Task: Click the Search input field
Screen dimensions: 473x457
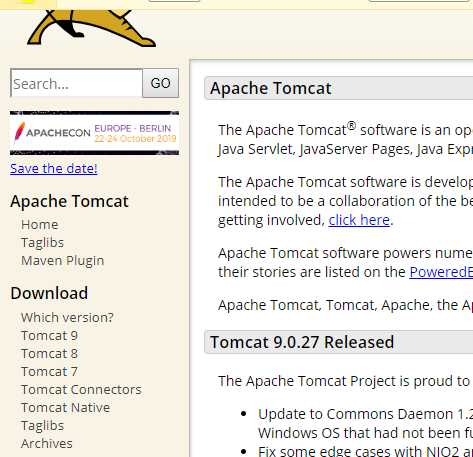Action: (77, 83)
